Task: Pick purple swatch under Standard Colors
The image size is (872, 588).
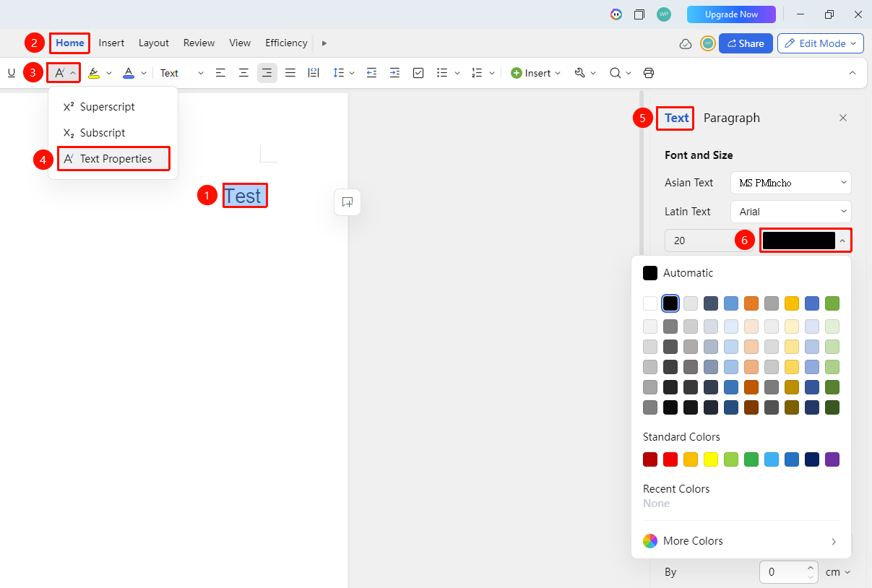Action: coord(832,459)
